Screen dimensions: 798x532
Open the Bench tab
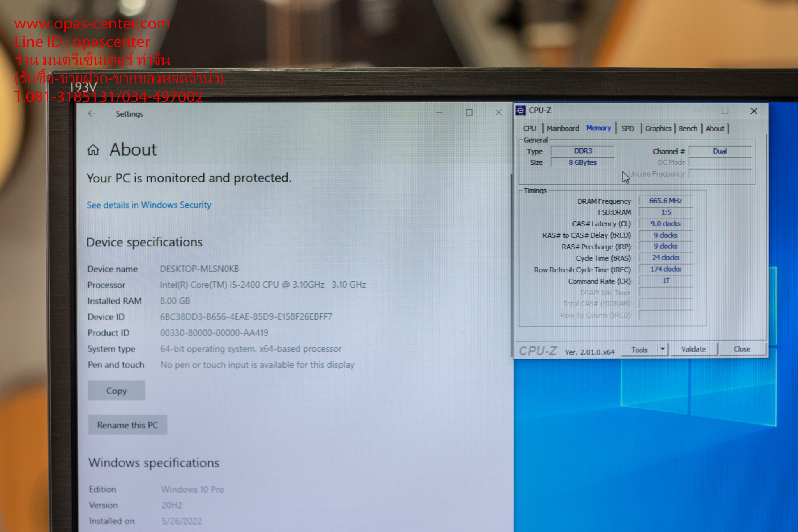click(x=688, y=128)
